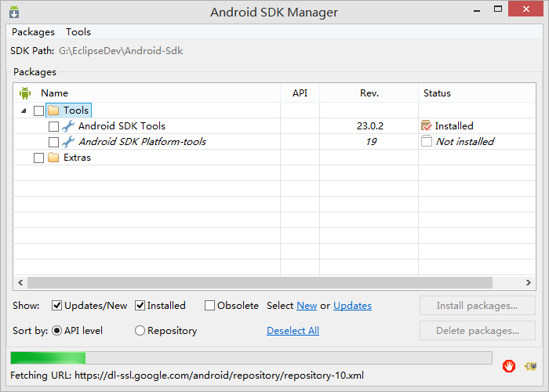The height and width of the screenshot is (392, 549).
Task: Click the Installed status icon
Action: (427, 126)
